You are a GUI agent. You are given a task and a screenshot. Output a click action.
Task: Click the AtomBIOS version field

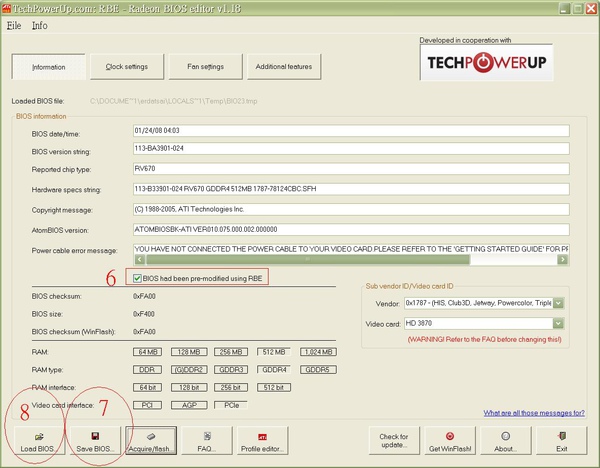351,230
